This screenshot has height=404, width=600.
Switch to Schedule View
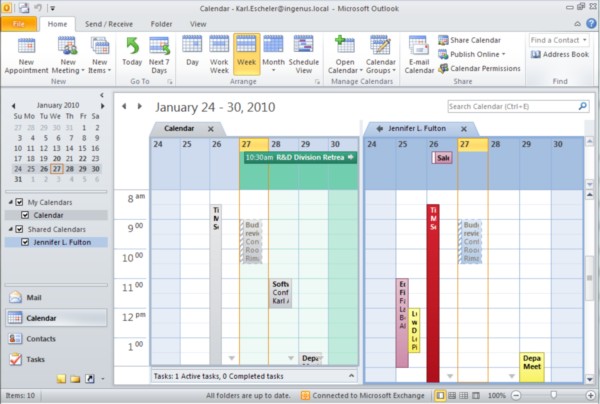303,55
